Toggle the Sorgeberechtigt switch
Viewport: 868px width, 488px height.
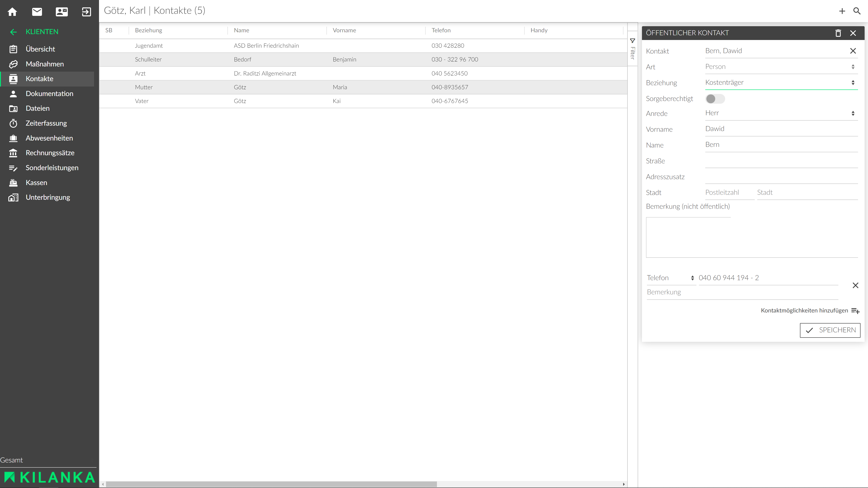[715, 99]
